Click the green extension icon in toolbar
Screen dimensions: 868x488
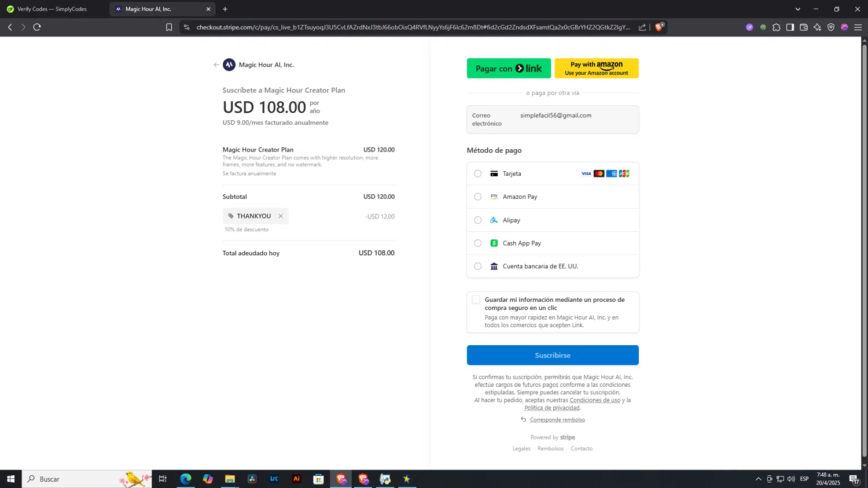coord(763,27)
